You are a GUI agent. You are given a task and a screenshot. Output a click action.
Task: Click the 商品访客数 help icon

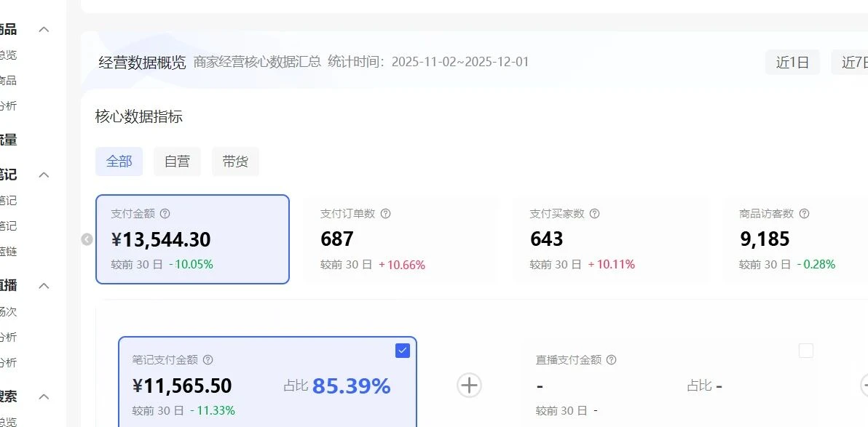pyautogui.click(x=803, y=213)
